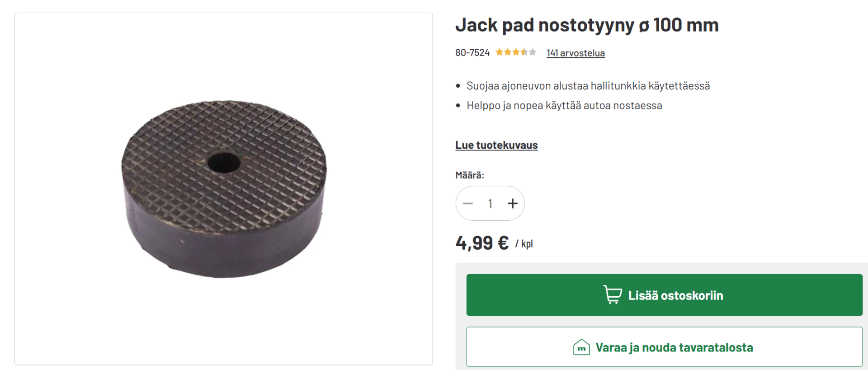Click the 4,99 € price text
This screenshot has width=868, height=370.
point(482,243)
